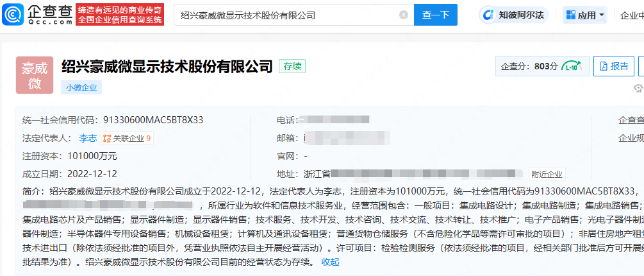644x276 pixels.
Task: Open 企业中心 menu item
Action: pyautogui.click(x=632, y=15)
